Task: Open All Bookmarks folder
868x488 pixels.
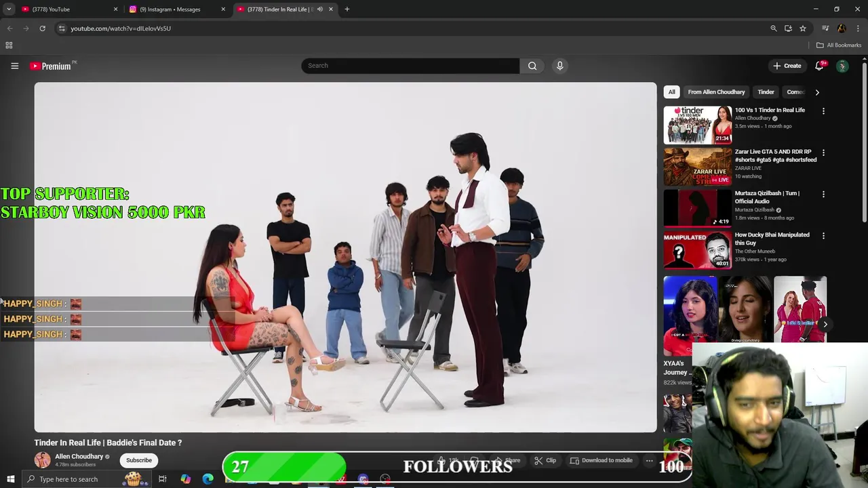Action: tap(839, 45)
